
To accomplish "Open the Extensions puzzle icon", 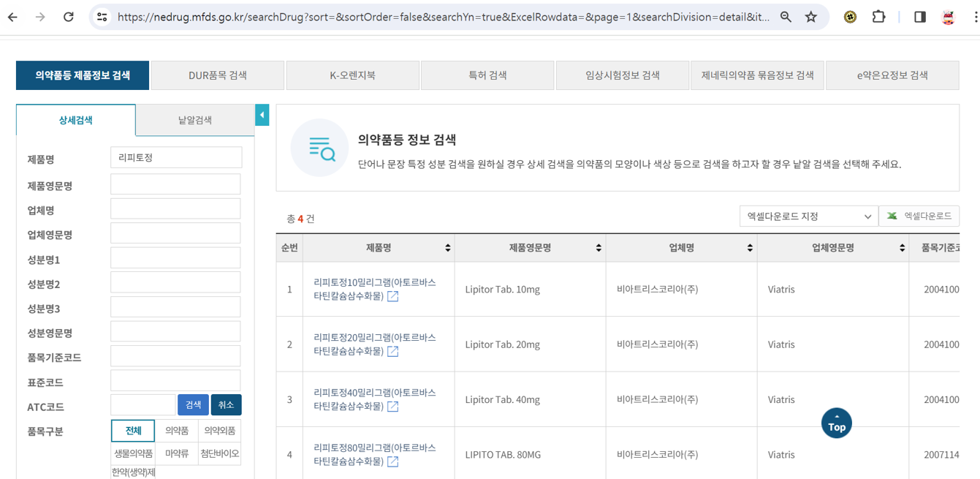I will coord(878,17).
